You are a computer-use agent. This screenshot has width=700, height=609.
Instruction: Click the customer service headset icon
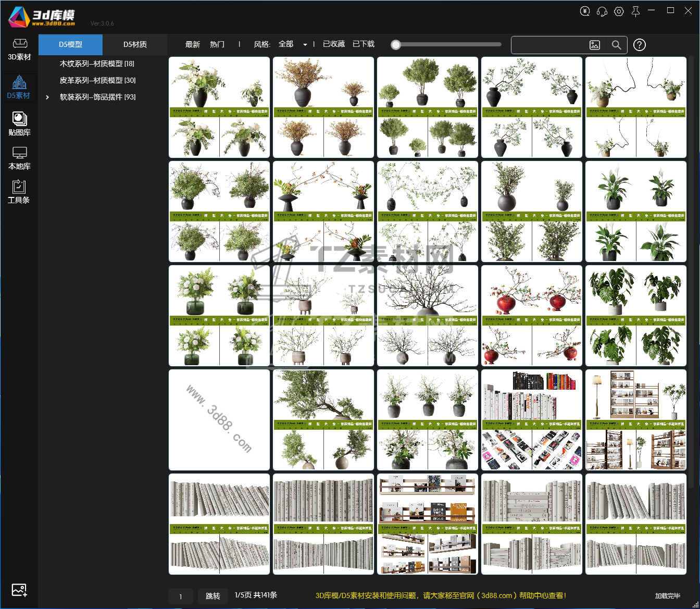602,11
